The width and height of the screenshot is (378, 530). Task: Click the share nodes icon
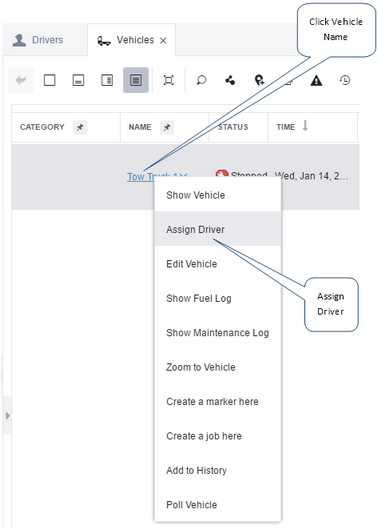coord(230,80)
